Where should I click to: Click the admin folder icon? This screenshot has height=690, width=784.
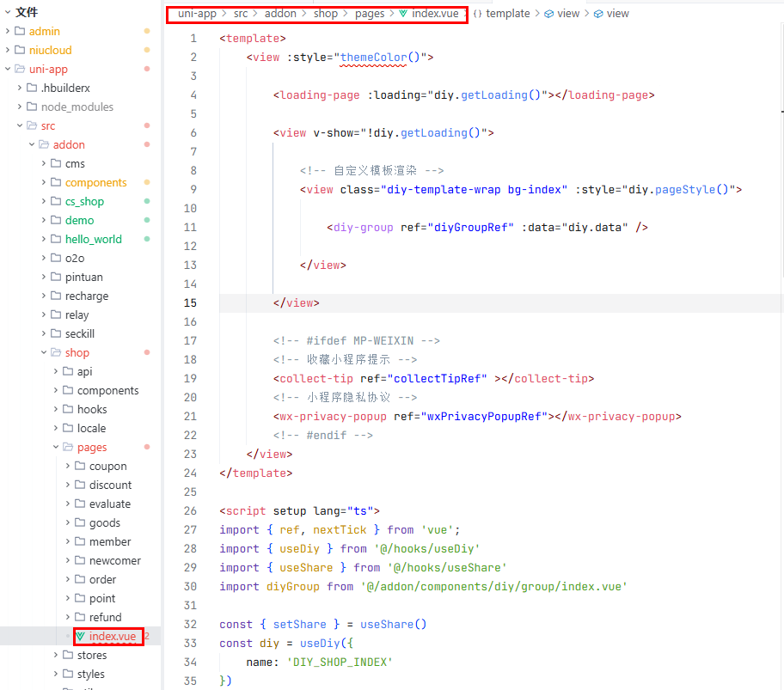(x=20, y=32)
